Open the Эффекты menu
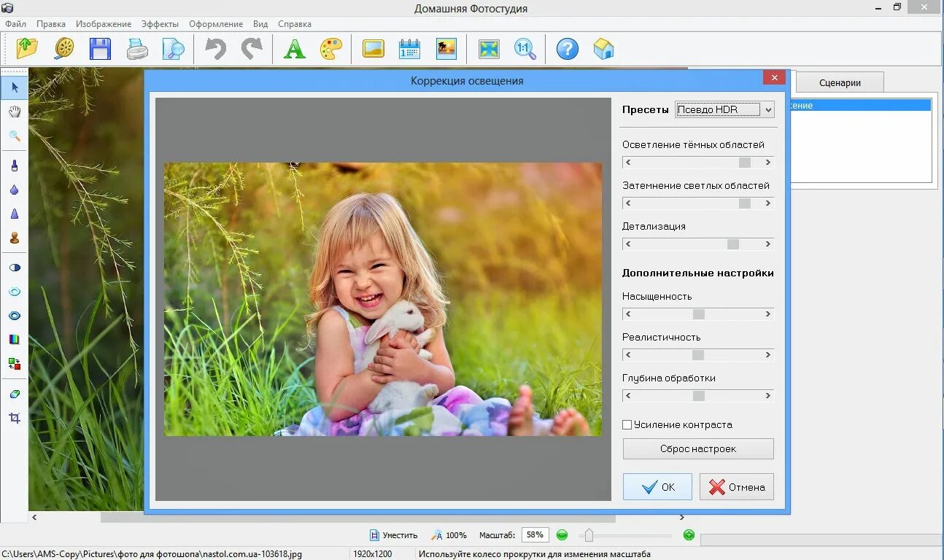This screenshot has width=944, height=560. (160, 24)
